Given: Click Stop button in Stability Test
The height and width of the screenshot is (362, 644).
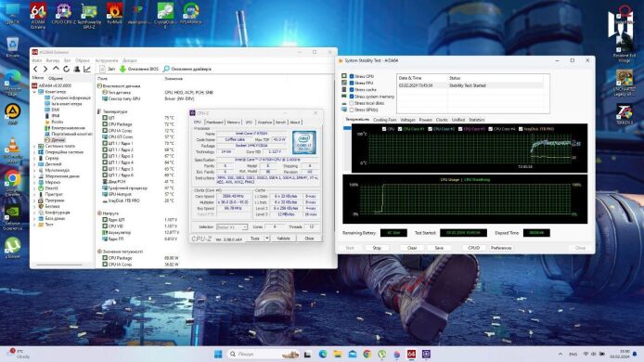Looking at the screenshot, I should 377,248.
